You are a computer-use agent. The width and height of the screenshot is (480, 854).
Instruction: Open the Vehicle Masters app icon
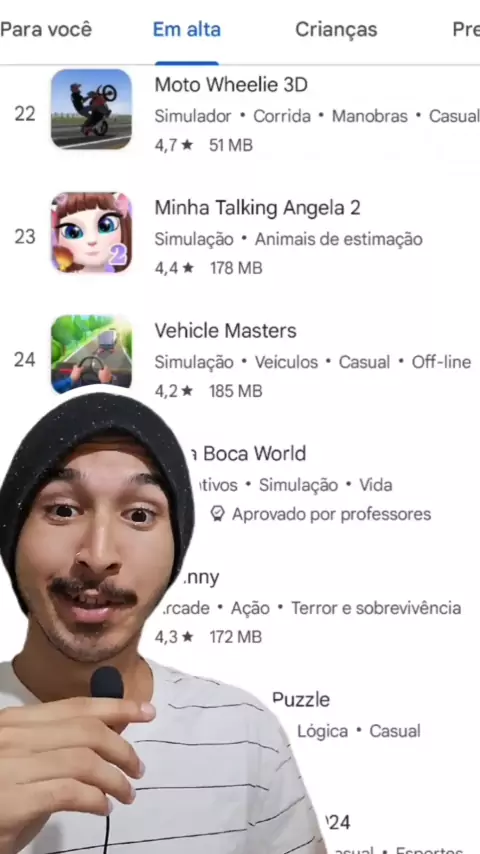click(91, 354)
